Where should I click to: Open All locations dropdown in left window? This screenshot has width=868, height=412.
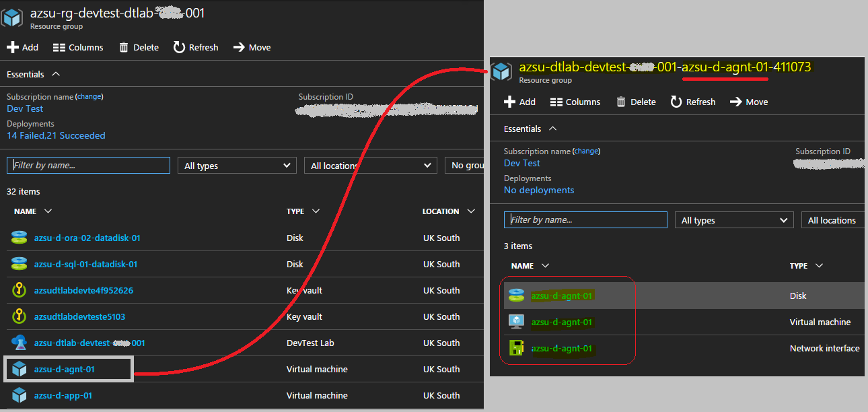click(371, 166)
